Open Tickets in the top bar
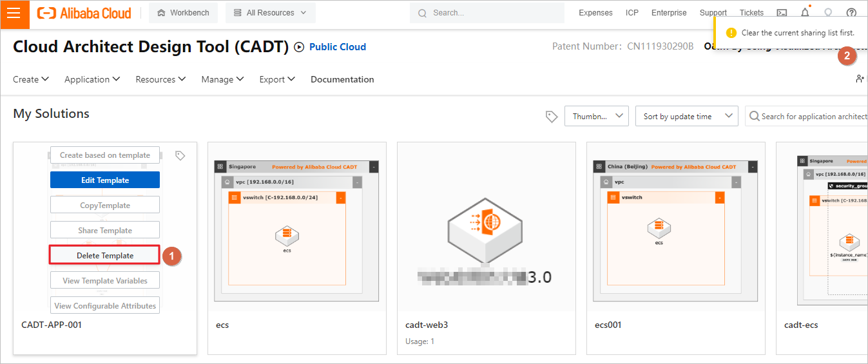Screen dimensions: 868x364 tap(751, 13)
